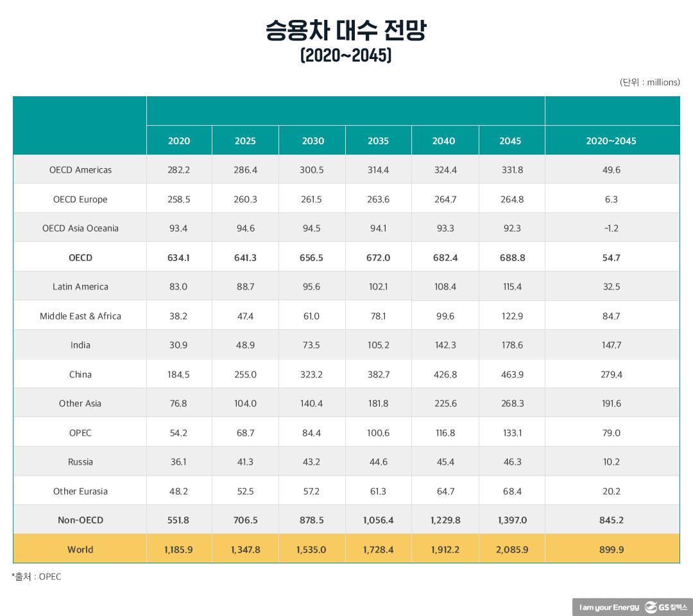Screen dimensions: 693x616
Task: Click the Middle East & Africa row label
Action: pyautogui.click(x=80, y=316)
